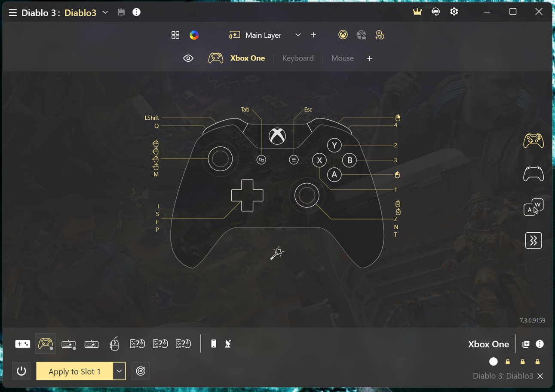Open the Apply to Slot dropdown arrow
Image resolution: width=555 pixels, height=392 pixels.
pos(119,371)
